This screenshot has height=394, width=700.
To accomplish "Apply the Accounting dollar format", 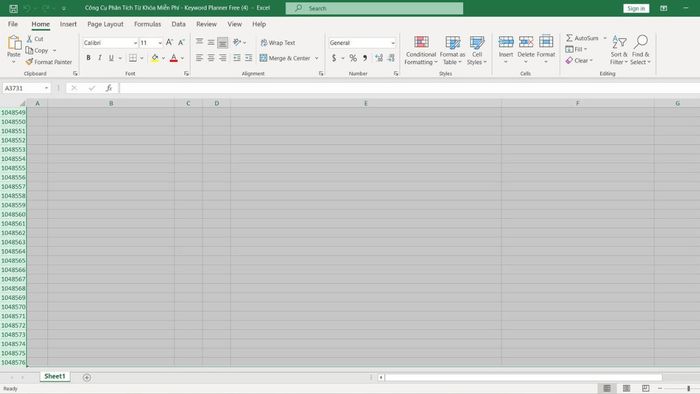I will [334, 58].
